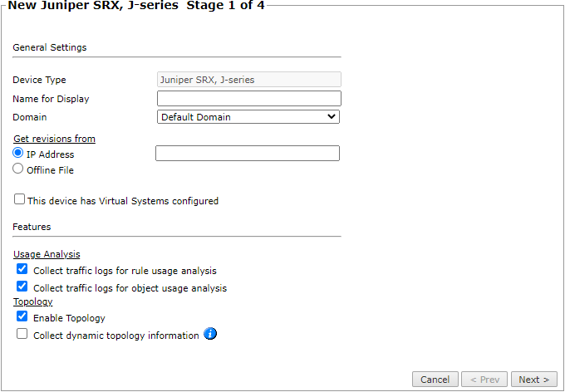
Task: Click the General Settings section header
Action: [x=50, y=47]
